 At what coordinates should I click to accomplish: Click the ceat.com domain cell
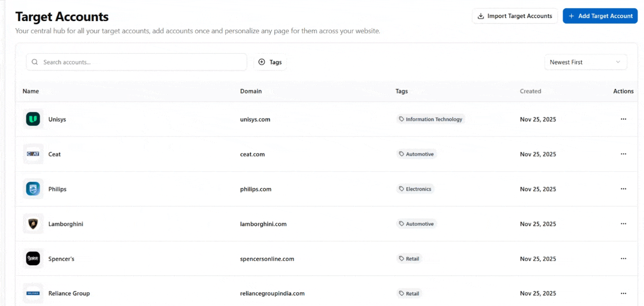click(x=253, y=154)
